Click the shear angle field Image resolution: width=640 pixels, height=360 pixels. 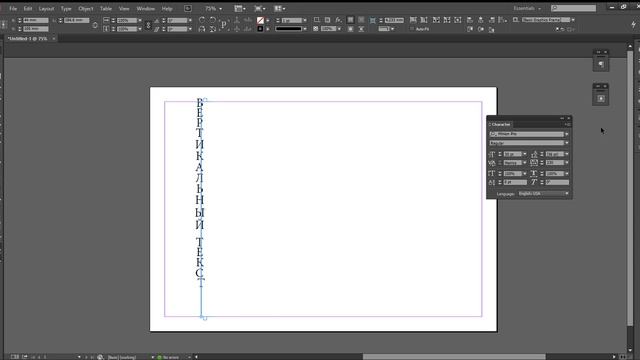pyautogui.click(x=177, y=29)
